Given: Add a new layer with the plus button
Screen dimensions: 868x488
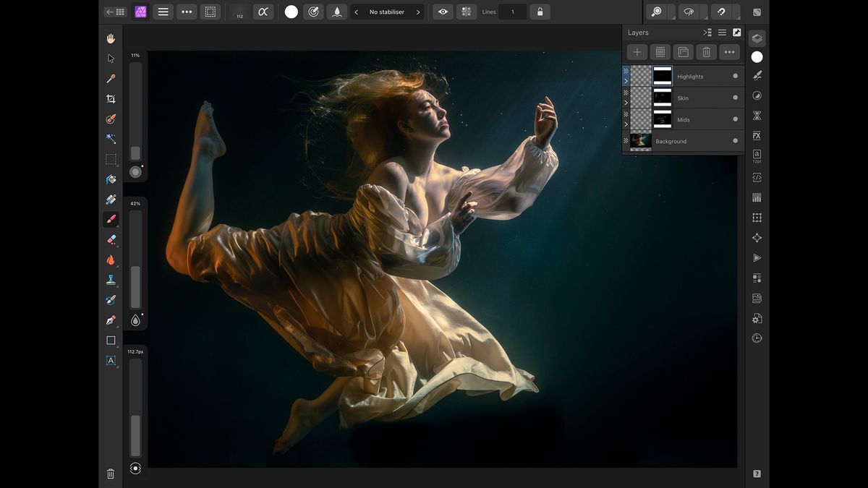Looking at the screenshot, I should click(637, 51).
